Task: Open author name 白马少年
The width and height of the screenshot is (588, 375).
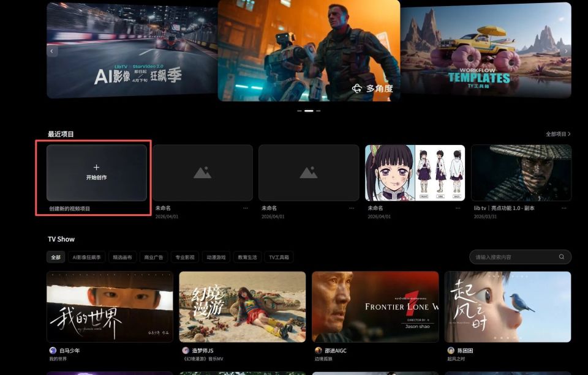Action: [x=70, y=351]
